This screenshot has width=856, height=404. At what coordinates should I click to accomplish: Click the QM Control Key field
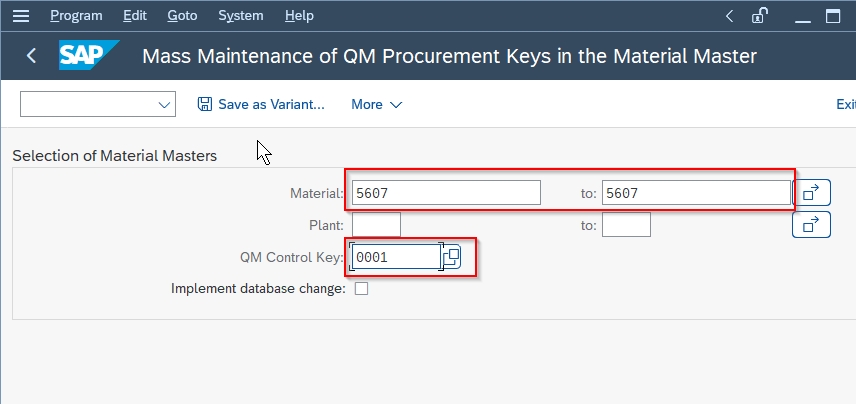[396, 257]
